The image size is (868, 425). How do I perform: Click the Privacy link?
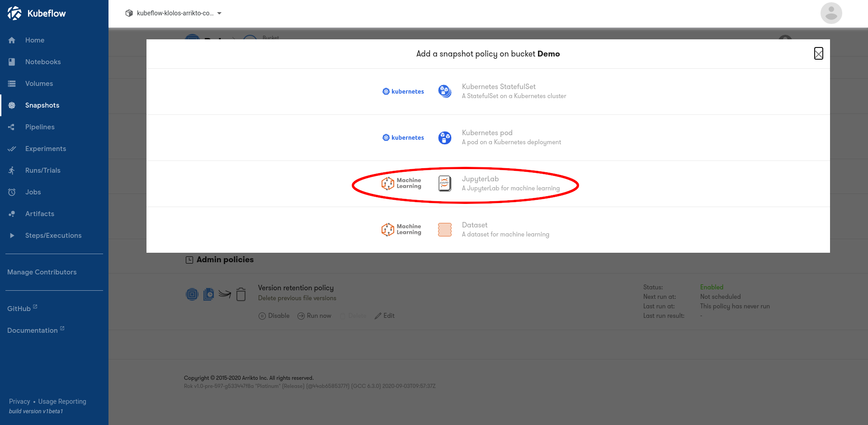click(x=19, y=401)
